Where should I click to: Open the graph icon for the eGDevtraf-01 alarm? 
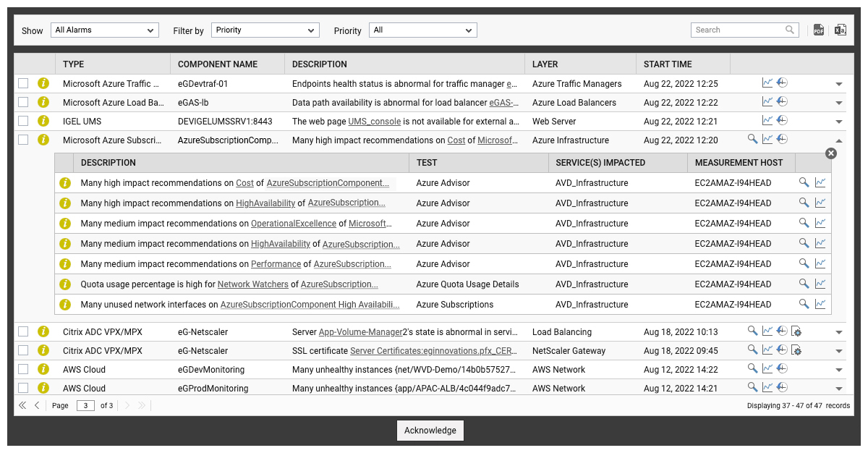point(767,82)
